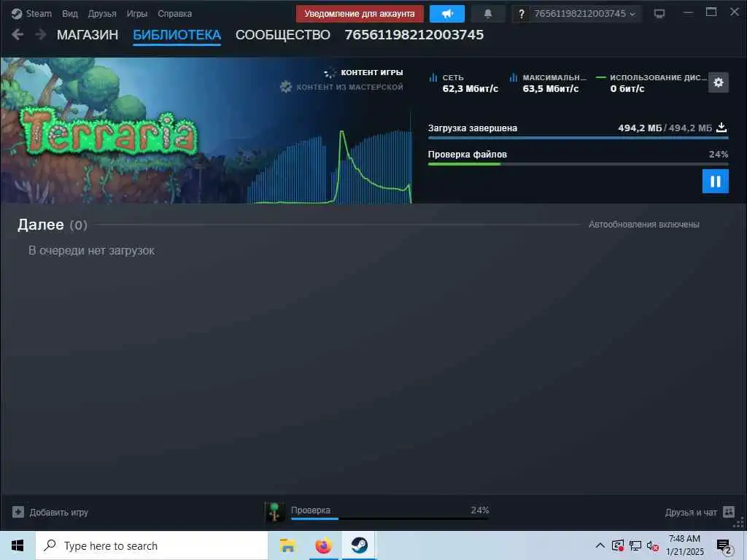Open download settings gear icon
The width and height of the screenshot is (747, 560).
[719, 82]
